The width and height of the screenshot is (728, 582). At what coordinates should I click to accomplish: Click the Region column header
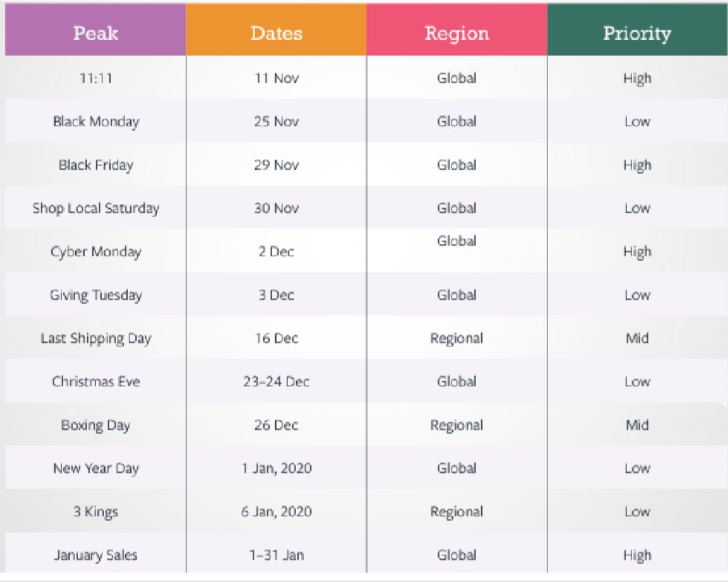click(457, 30)
